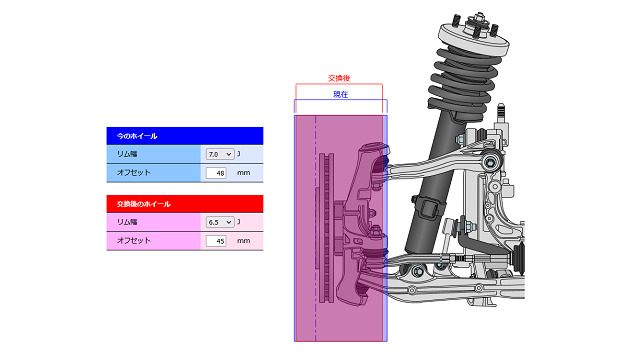Click the drive shaft rubber boot

[519, 257]
